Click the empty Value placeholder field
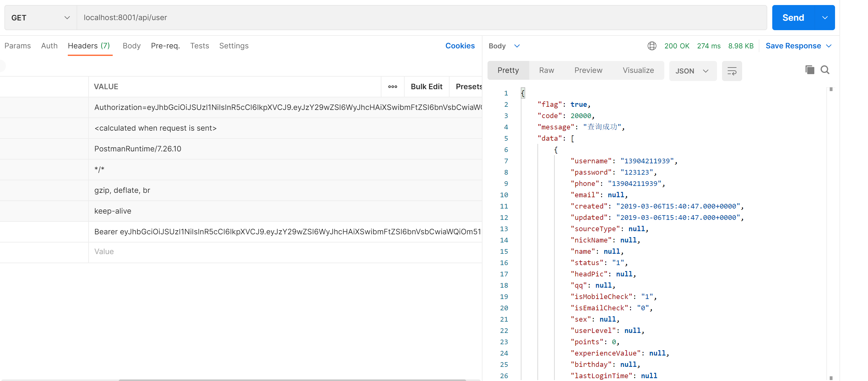 pos(285,252)
